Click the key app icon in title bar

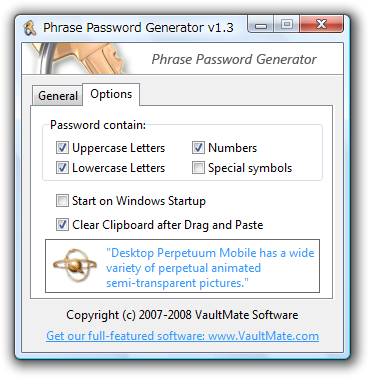[x=30, y=28]
